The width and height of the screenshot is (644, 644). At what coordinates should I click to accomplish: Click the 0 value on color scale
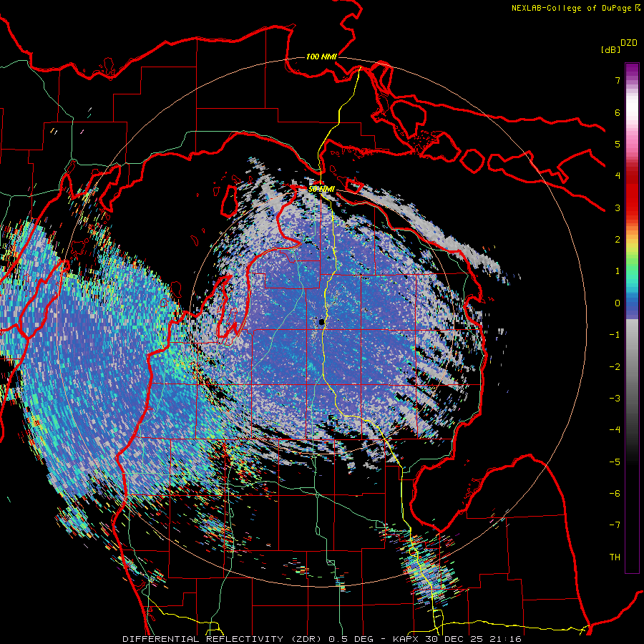[618, 303]
